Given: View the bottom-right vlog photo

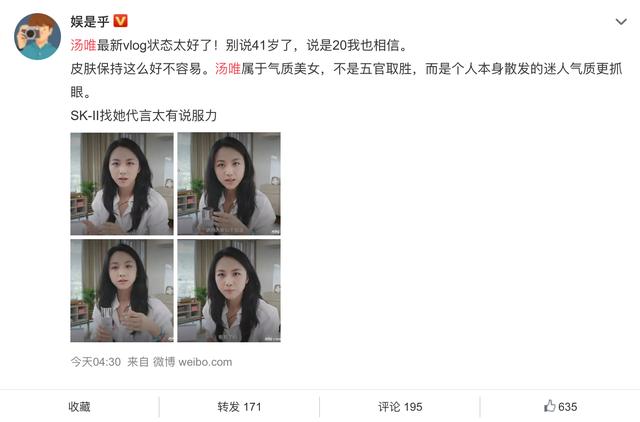Looking at the screenshot, I should (229, 291).
